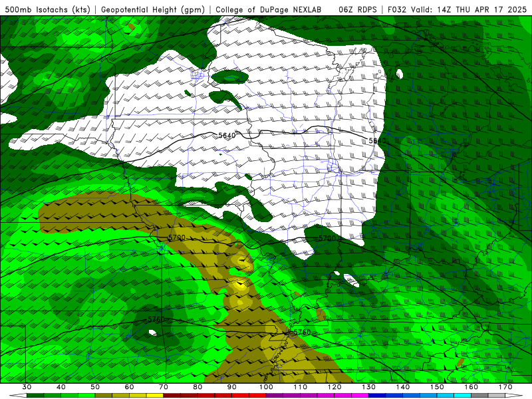Click the 130 knot legend value
The height and width of the screenshot is (399, 532).
(368, 387)
